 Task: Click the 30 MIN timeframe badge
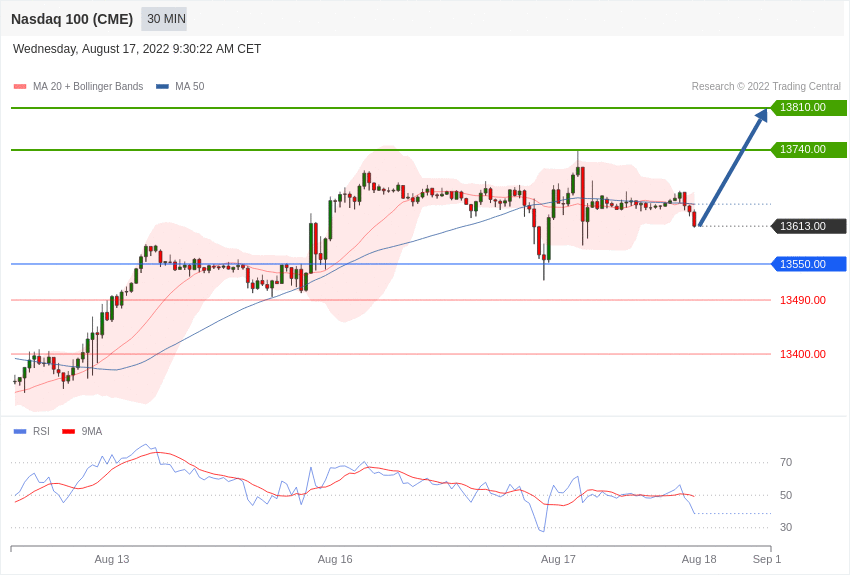pos(164,19)
